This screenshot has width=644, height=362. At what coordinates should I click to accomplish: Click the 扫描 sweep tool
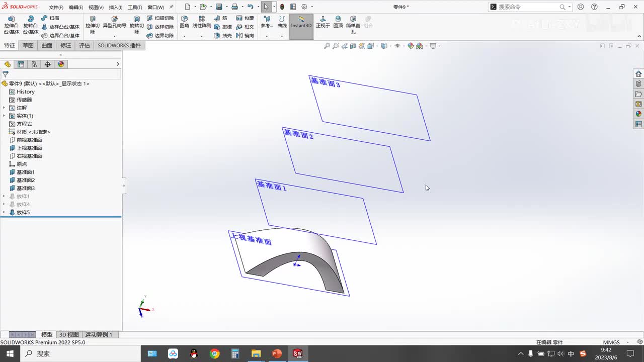[50, 18]
